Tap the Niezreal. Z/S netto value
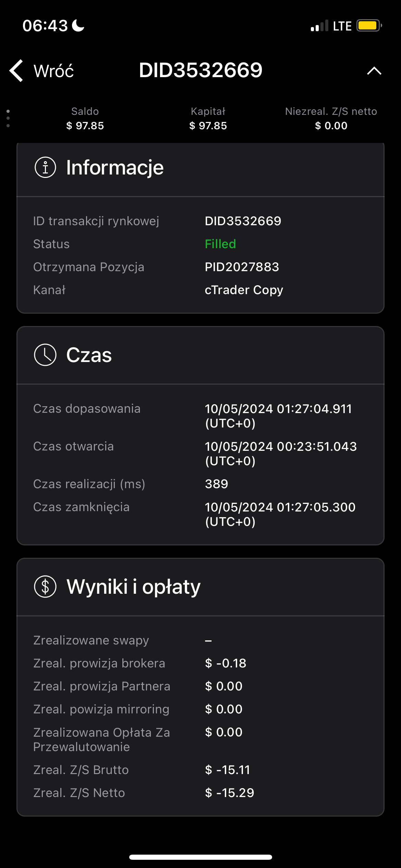Screen dimensions: 401x868 331,126
